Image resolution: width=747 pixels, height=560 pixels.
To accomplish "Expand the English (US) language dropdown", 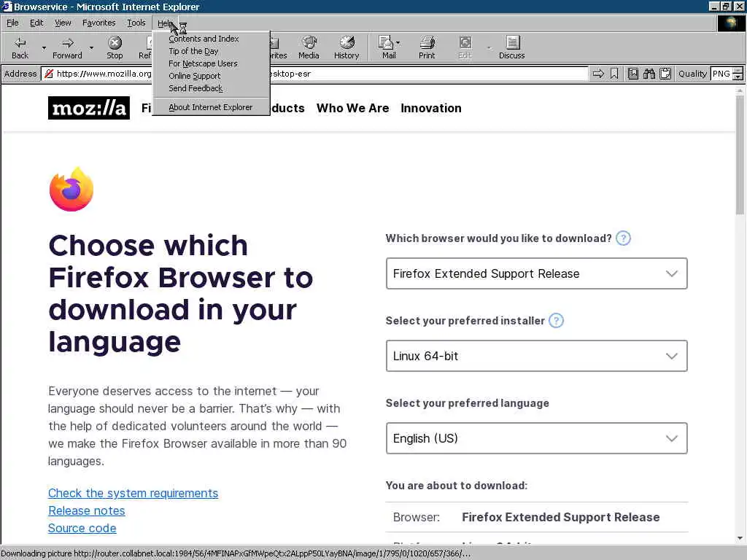I will click(x=536, y=438).
